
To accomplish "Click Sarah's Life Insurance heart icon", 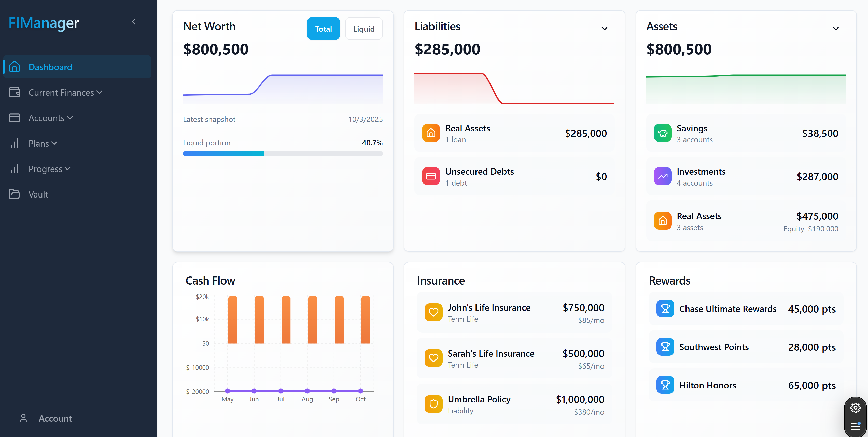I will coord(433,358).
